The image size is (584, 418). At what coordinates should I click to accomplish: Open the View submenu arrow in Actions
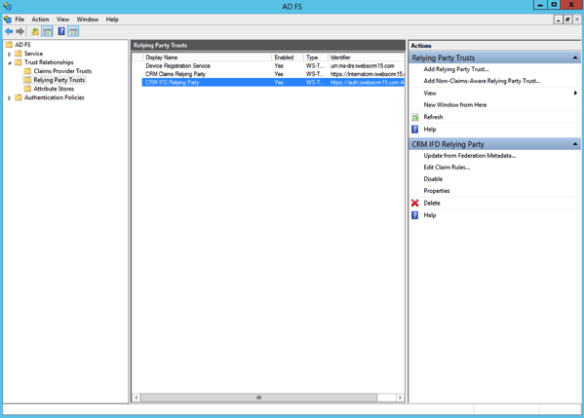(x=575, y=93)
